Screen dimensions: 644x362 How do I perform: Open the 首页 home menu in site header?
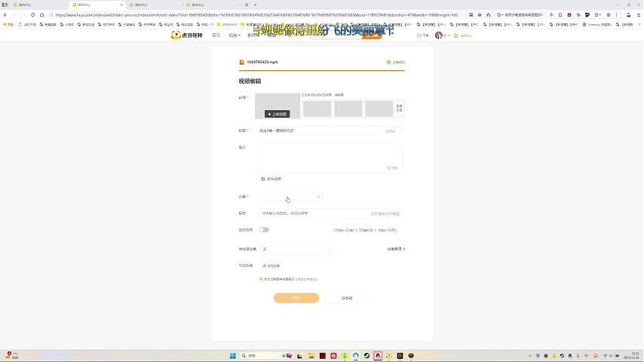coord(216,35)
